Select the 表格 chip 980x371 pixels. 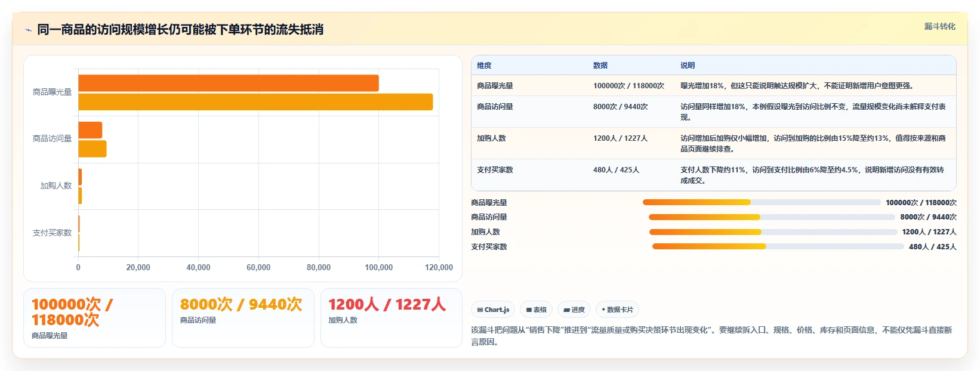(x=536, y=310)
